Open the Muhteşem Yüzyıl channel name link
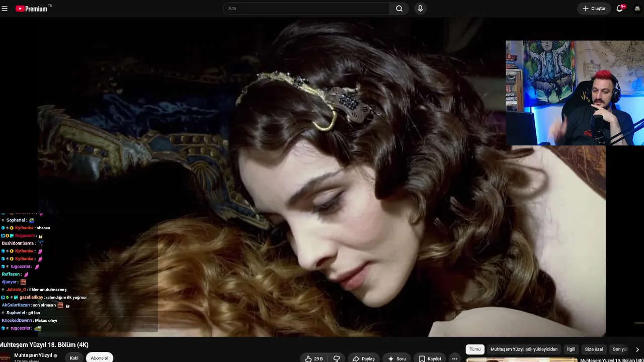 [x=33, y=355]
